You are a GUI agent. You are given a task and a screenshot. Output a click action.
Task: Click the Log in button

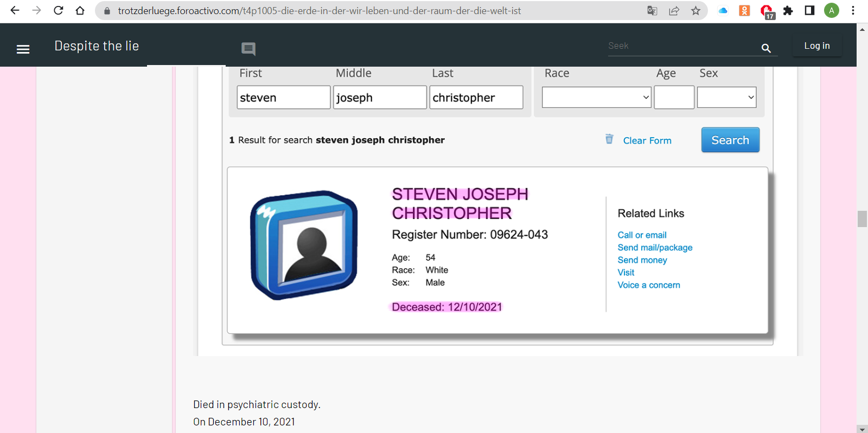816,46
